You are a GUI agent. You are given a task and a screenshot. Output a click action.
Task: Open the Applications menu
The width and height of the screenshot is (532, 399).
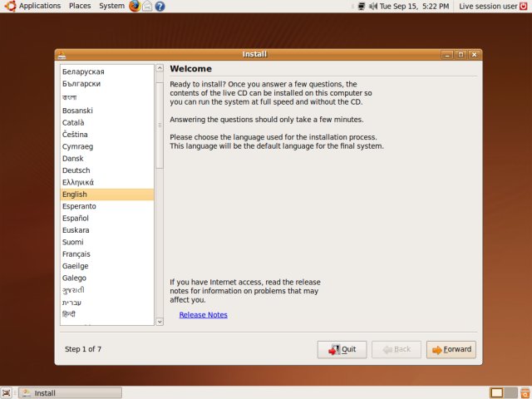(x=32, y=6)
